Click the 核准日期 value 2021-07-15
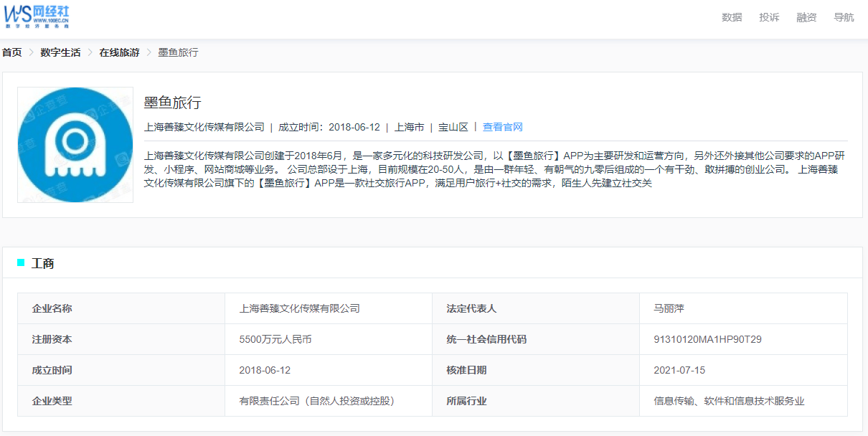 click(679, 370)
